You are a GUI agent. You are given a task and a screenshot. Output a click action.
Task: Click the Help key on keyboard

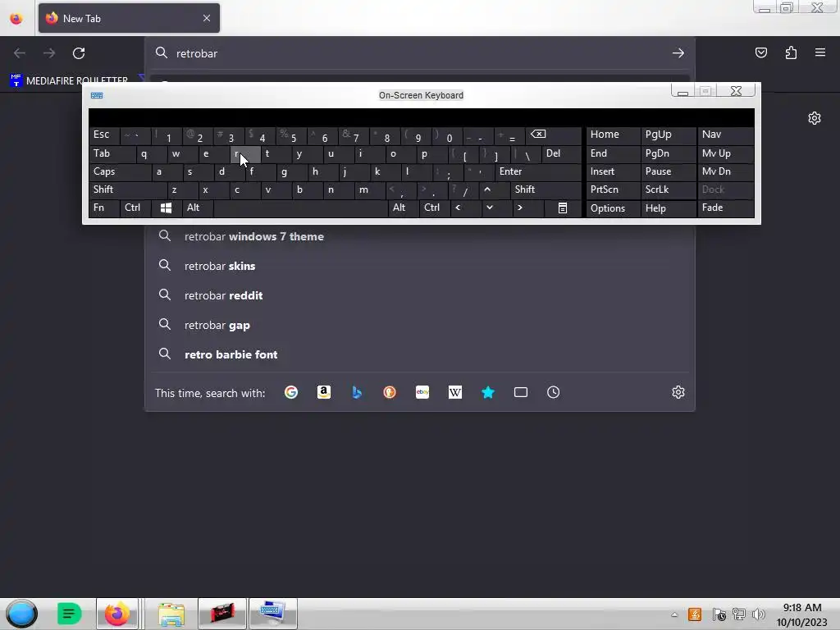coord(668,208)
